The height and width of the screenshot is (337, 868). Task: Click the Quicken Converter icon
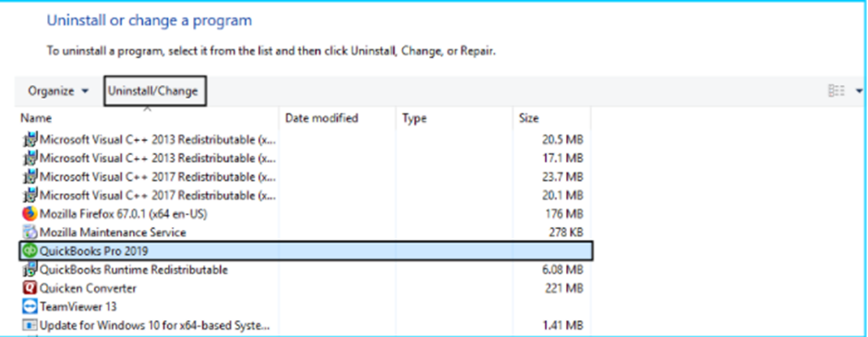click(x=30, y=288)
